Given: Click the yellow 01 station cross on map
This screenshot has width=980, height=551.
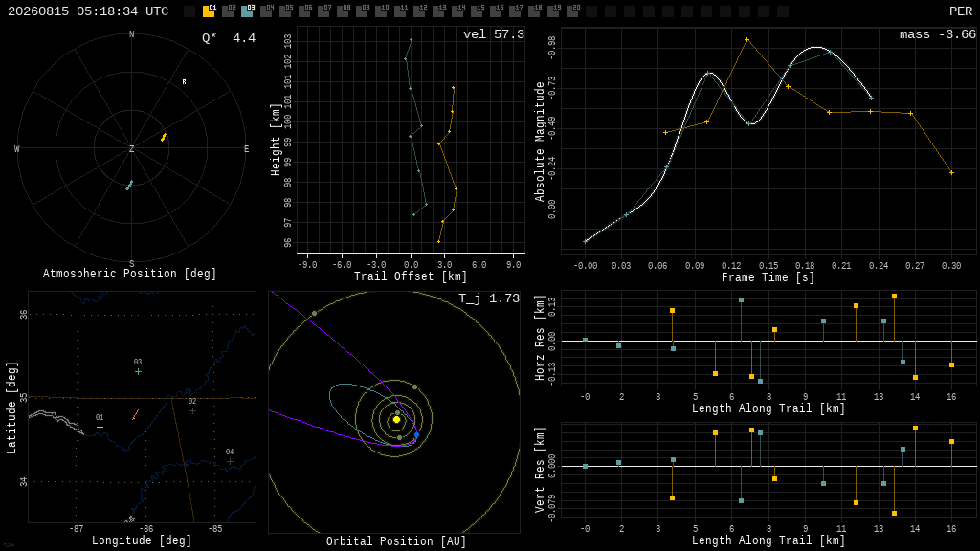Looking at the screenshot, I should tap(100, 428).
